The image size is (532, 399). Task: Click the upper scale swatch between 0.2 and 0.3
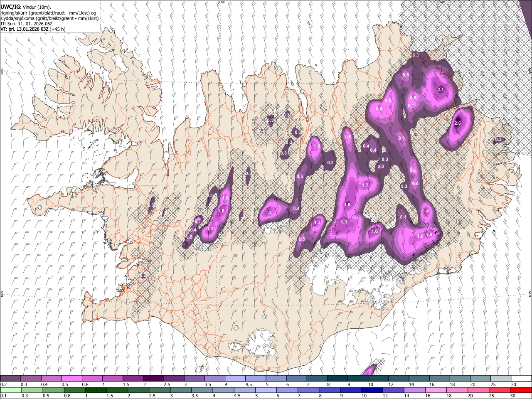coord(10,379)
